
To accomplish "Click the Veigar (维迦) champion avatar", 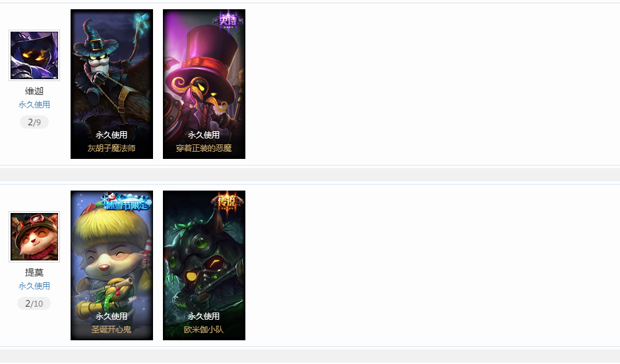I will (x=34, y=55).
